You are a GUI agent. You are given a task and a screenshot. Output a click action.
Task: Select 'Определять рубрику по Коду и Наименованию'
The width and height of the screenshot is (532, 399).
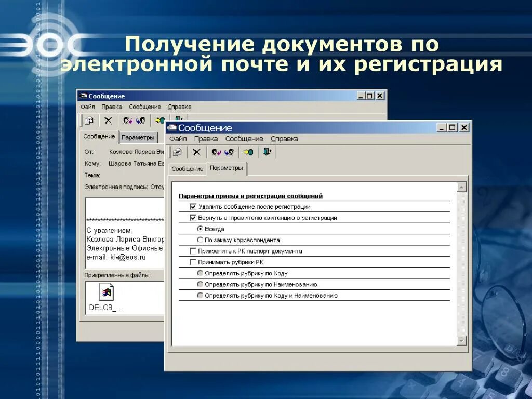click(x=200, y=296)
